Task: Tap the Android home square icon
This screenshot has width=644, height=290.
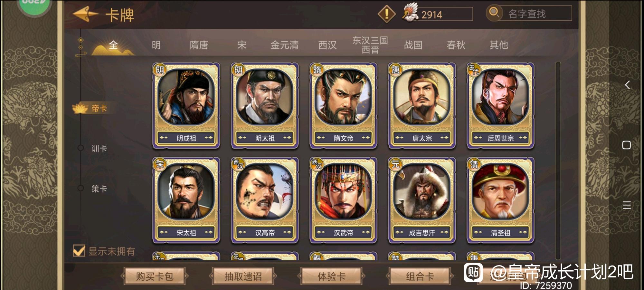Action: click(x=627, y=145)
